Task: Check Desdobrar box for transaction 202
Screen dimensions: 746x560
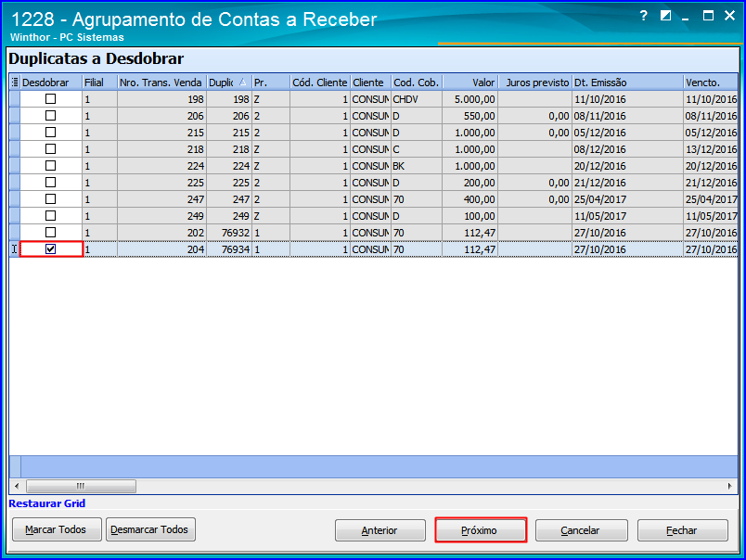Action: click(50, 232)
